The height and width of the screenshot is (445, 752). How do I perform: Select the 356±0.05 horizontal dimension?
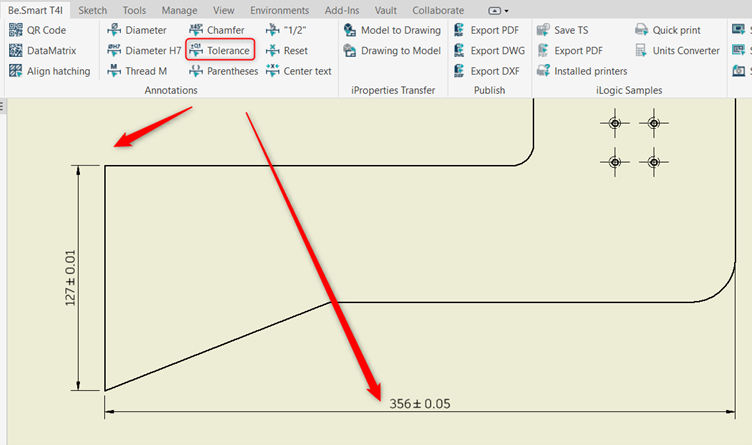(x=420, y=404)
